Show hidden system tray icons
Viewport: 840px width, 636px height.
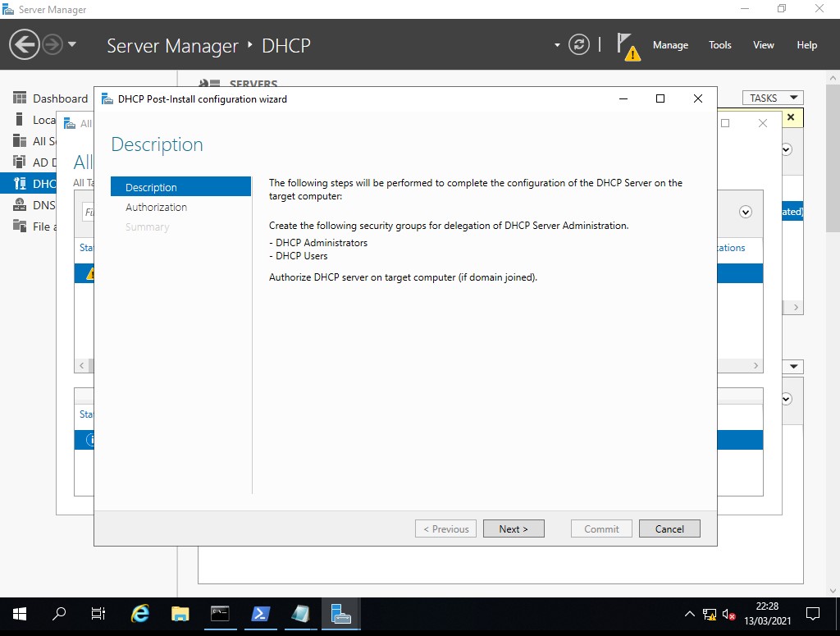tap(689, 614)
